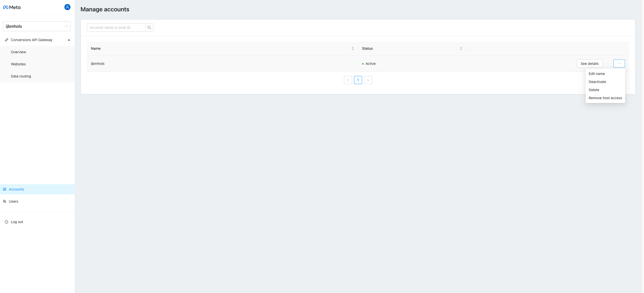Click the Accounts sidebar icon

point(5,189)
